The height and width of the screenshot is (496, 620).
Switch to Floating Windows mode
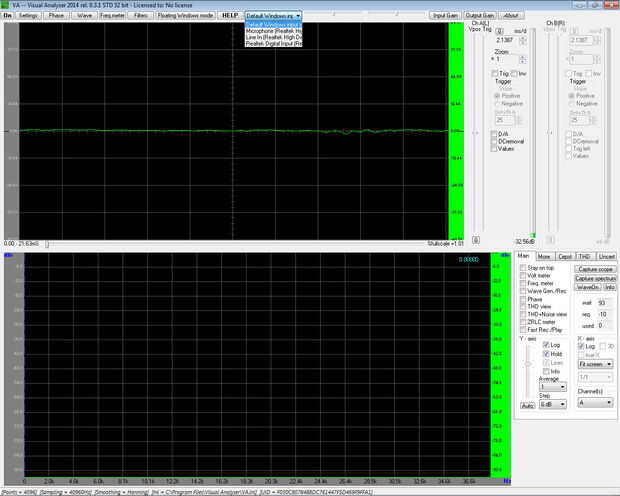185,16
